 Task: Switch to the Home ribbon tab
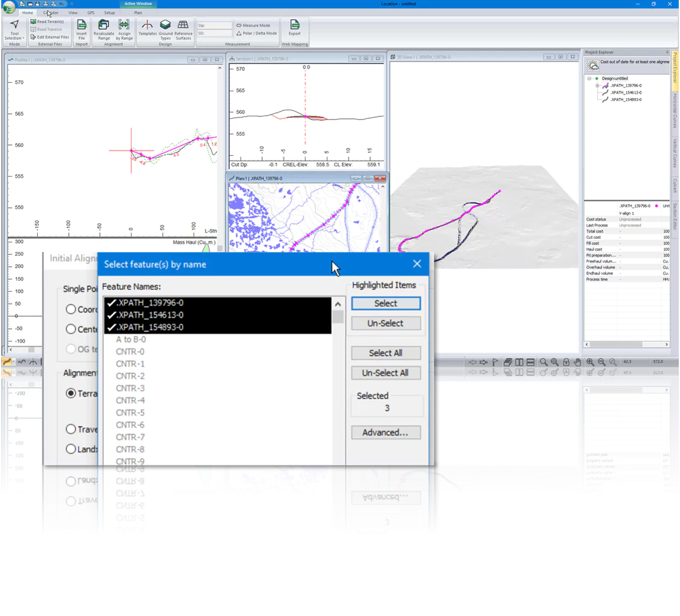[27, 13]
